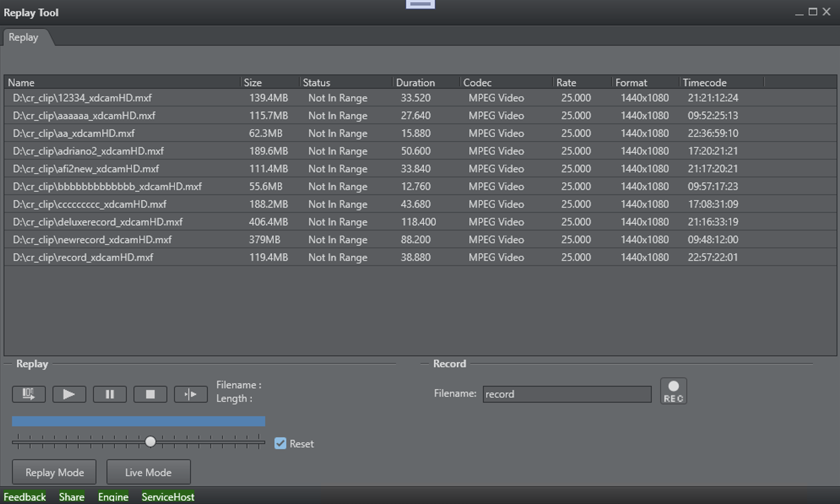Stop the replay playback
Screen dimensions: 840x504
tap(150, 394)
